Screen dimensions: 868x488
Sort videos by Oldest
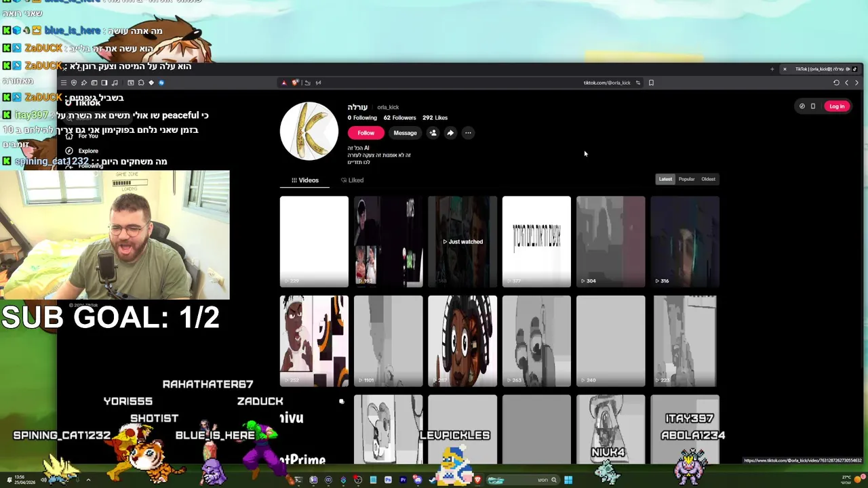708,179
